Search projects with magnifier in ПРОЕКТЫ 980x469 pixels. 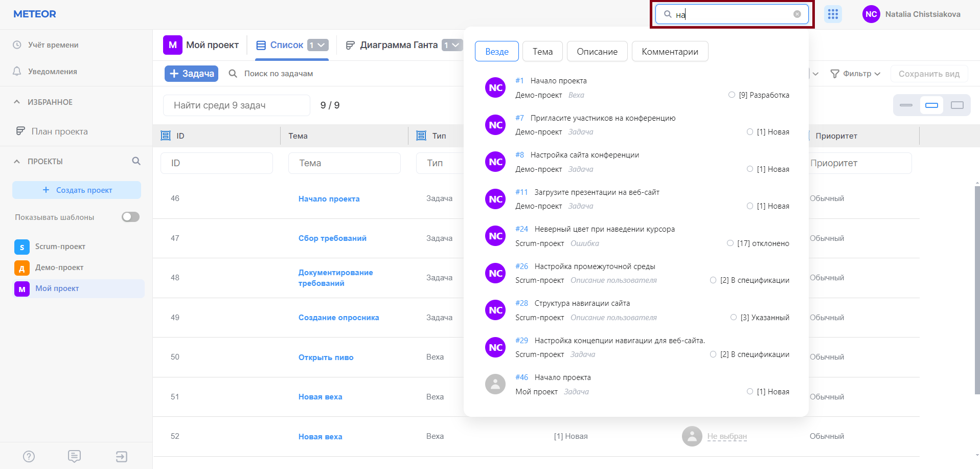click(x=136, y=161)
